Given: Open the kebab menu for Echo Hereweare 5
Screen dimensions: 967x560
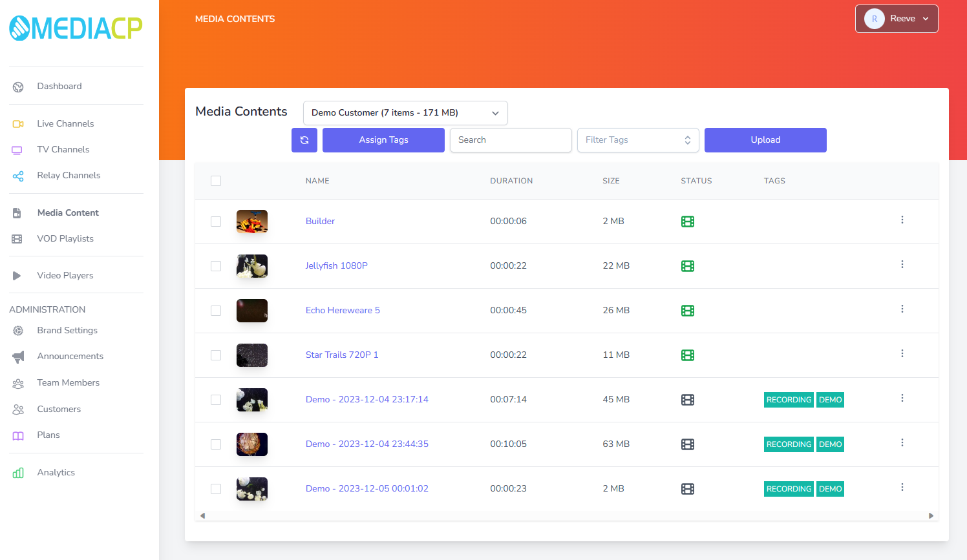Looking at the screenshot, I should tap(902, 309).
